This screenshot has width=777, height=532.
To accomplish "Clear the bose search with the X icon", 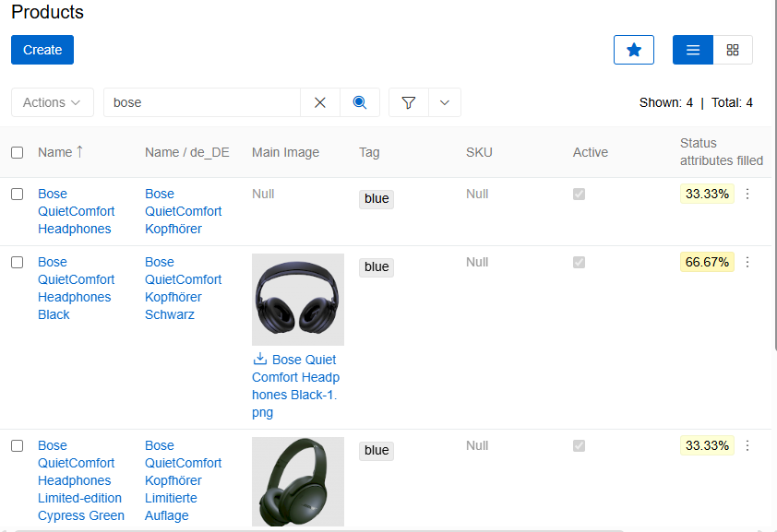I will 320,102.
